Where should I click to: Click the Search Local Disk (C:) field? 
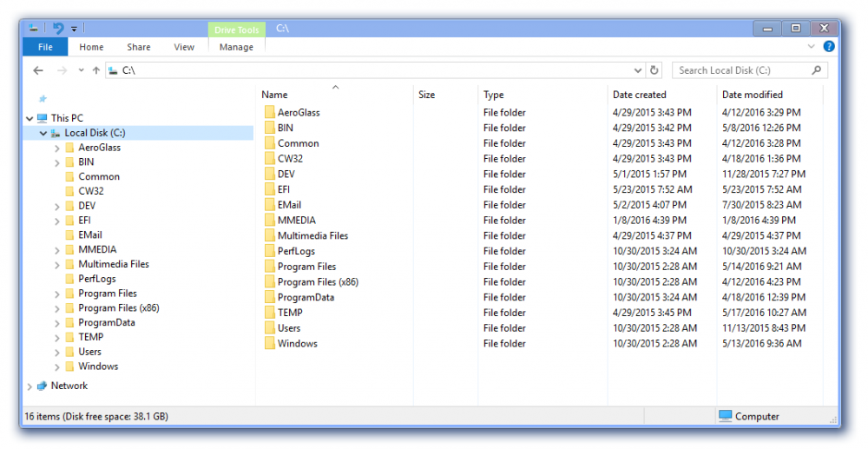coord(742,70)
